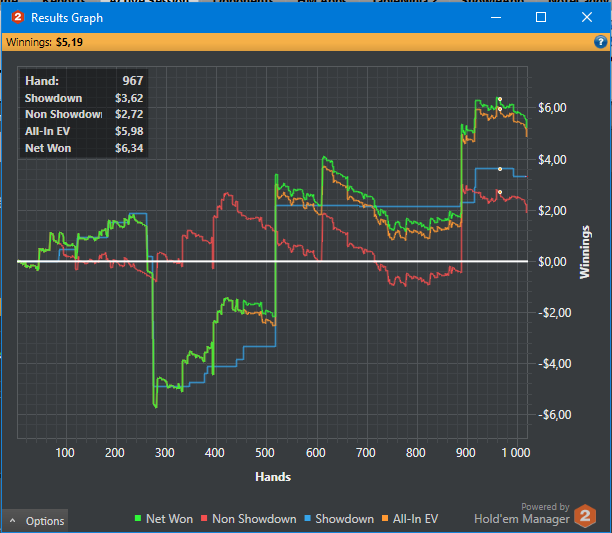Click the green Net Won legend square

coord(139,519)
